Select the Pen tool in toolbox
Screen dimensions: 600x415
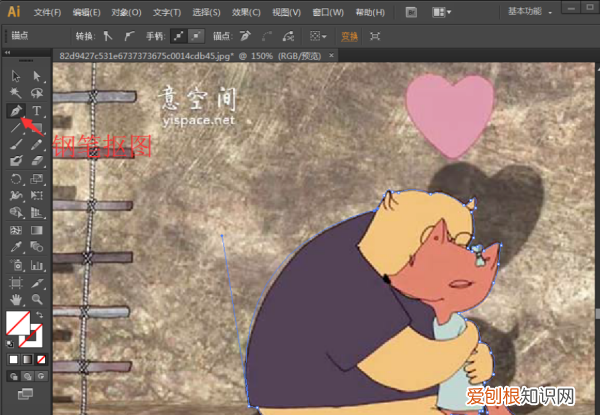pos(16,110)
